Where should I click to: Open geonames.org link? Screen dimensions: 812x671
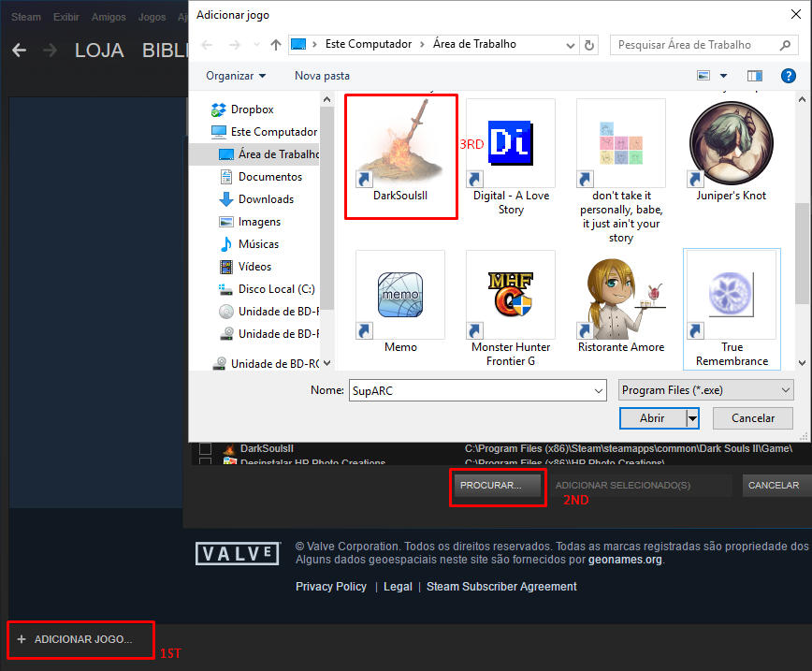[625, 560]
